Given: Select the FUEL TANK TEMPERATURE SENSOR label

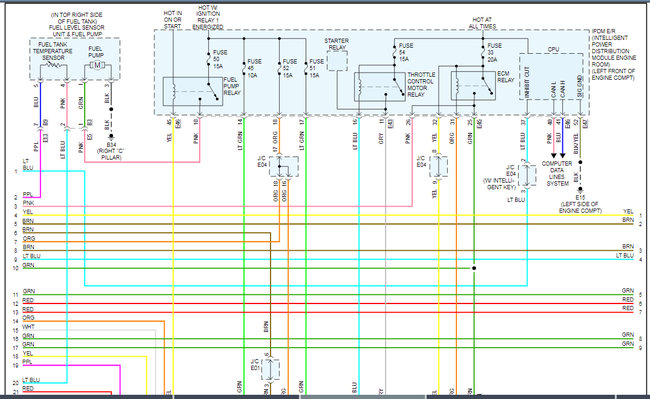Looking at the screenshot, I should tap(53, 51).
